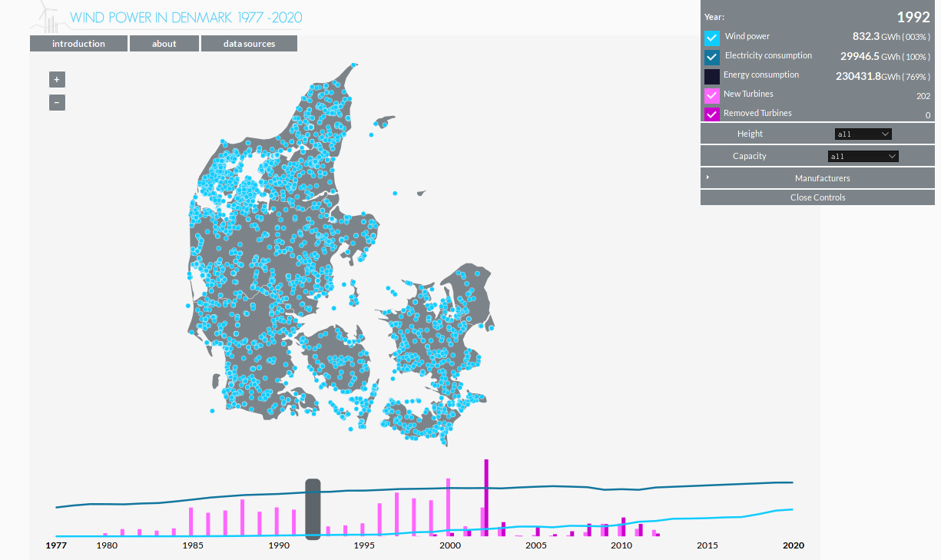Zoom in the map with plus button
Viewport: 941px width, 560px height.
tap(57, 79)
